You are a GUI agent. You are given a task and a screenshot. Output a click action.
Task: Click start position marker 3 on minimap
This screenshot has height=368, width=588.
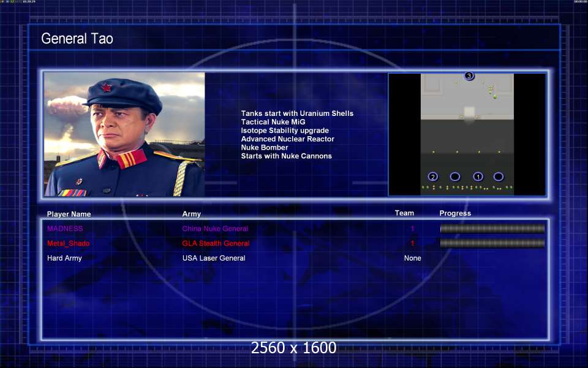[469, 76]
